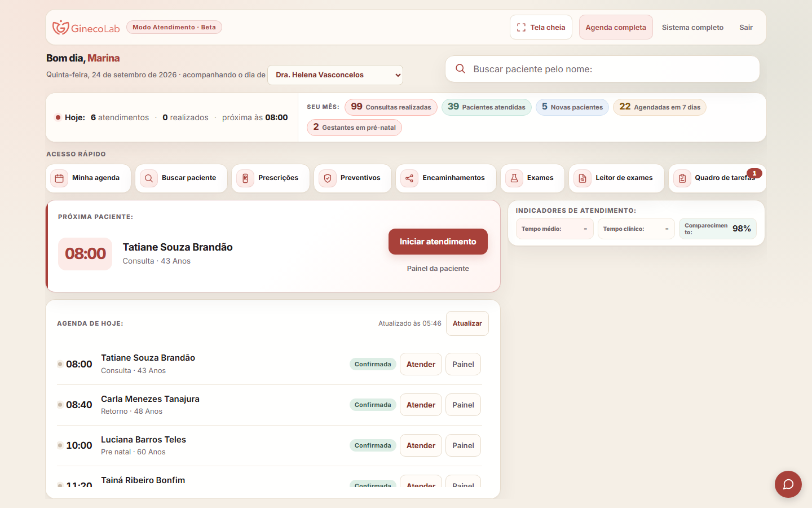812x508 pixels.
Task: Click the Tempo médio indicator
Action: (x=554, y=229)
